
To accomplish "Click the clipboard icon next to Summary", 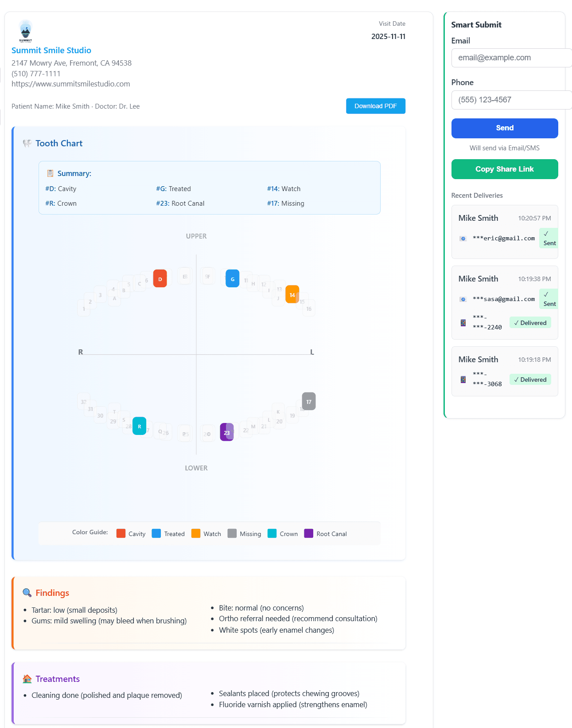I will click(50, 173).
